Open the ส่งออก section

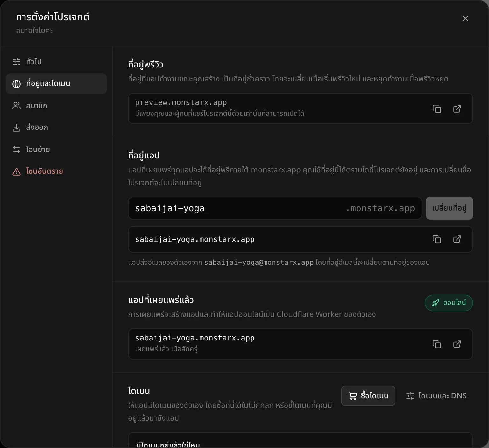tap(56, 128)
